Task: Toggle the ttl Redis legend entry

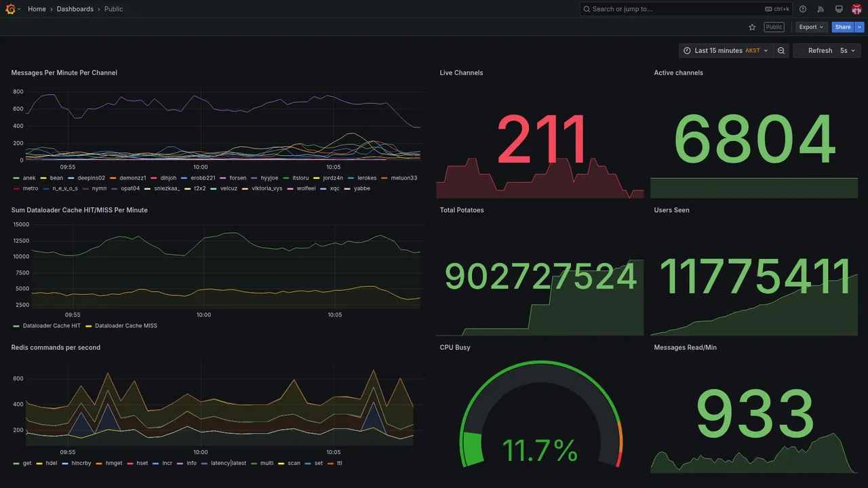Action: (x=340, y=464)
